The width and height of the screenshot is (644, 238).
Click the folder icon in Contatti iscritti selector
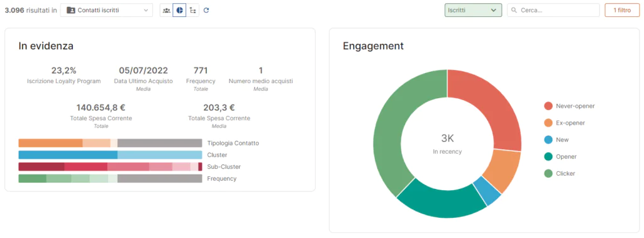(x=70, y=10)
